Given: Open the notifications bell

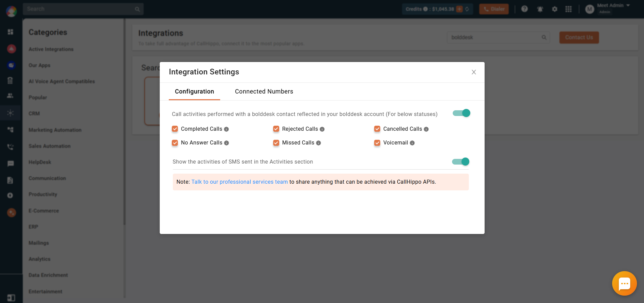Looking at the screenshot, I should (540, 9).
